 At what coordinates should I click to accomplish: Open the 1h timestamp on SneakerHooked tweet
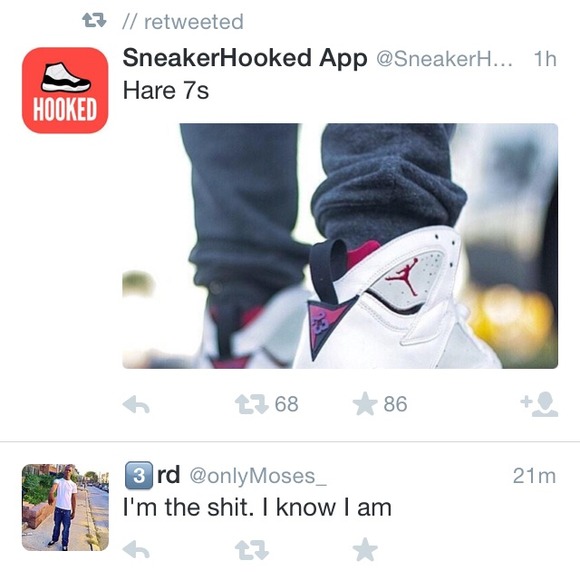(545, 59)
